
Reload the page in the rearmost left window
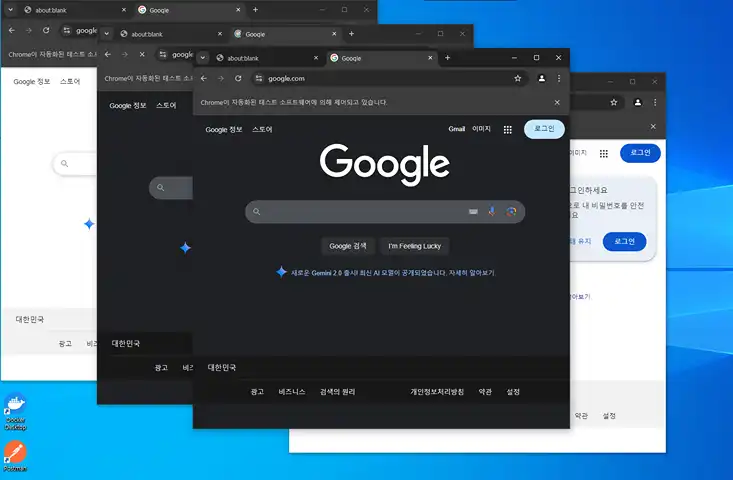click(46, 30)
